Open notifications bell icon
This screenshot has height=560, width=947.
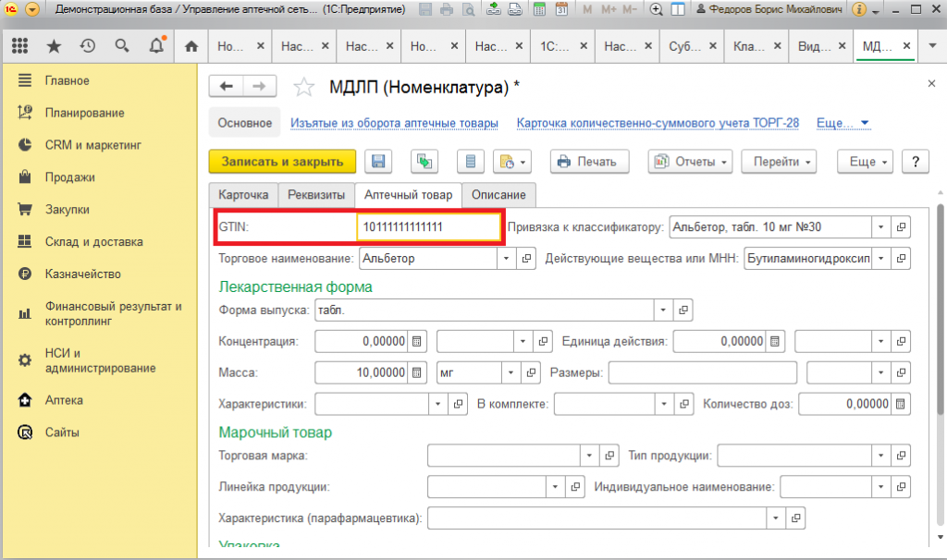(x=156, y=46)
